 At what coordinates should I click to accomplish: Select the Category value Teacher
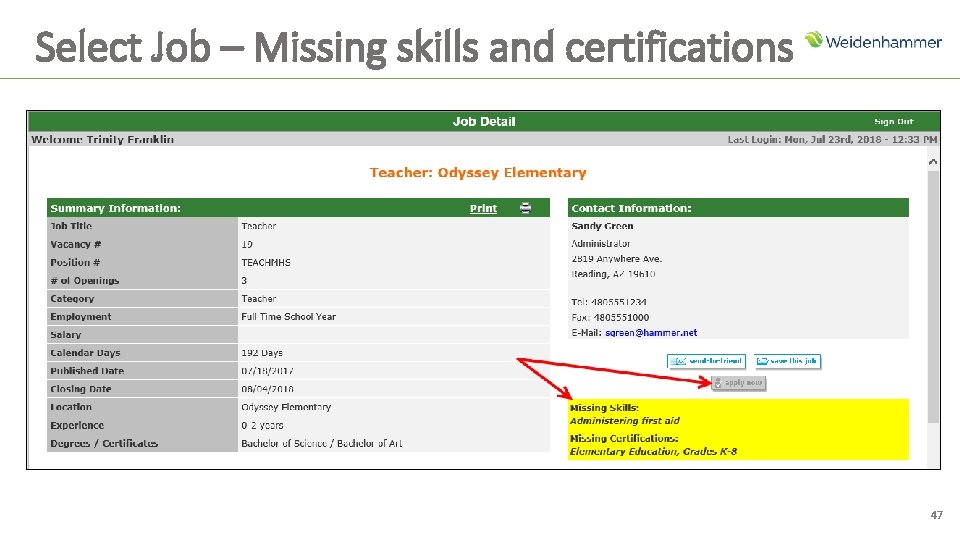pos(258,299)
